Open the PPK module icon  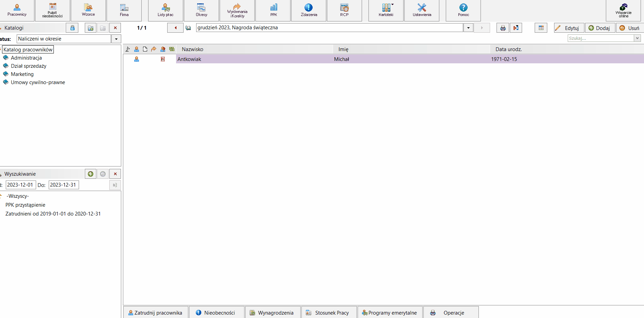pos(273,10)
